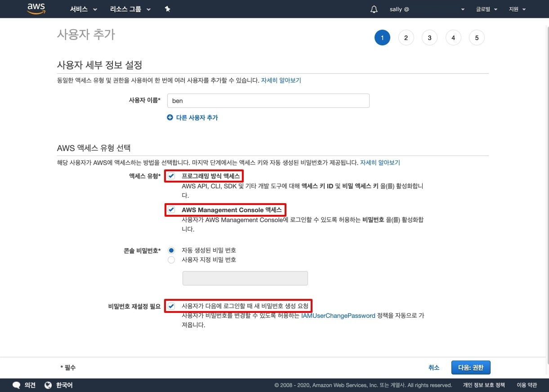The width and height of the screenshot is (549, 392).
Task: Uncheck the programmatic access checkbox
Action: [x=171, y=176]
